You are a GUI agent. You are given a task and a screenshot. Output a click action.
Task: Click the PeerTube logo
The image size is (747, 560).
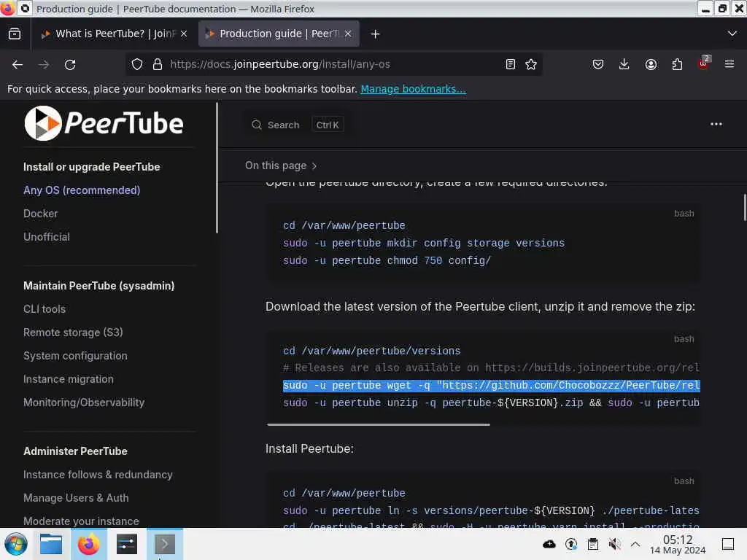pyautogui.click(x=104, y=123)
